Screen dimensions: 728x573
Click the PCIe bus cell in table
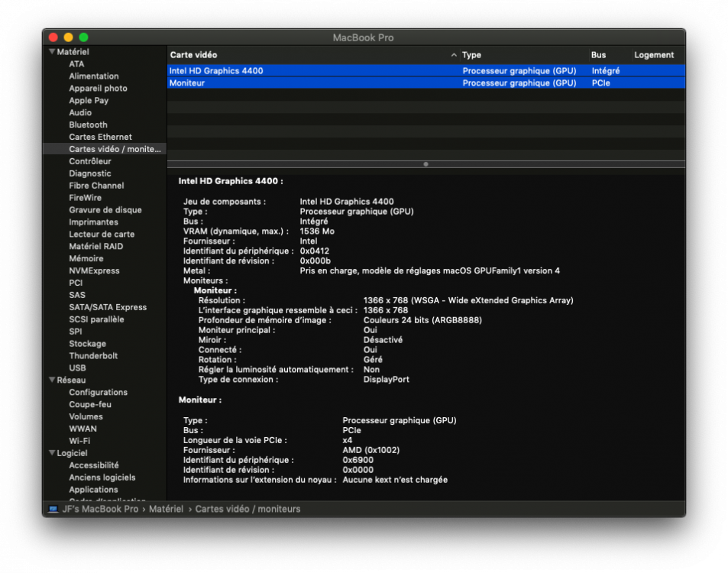point(600,83)
